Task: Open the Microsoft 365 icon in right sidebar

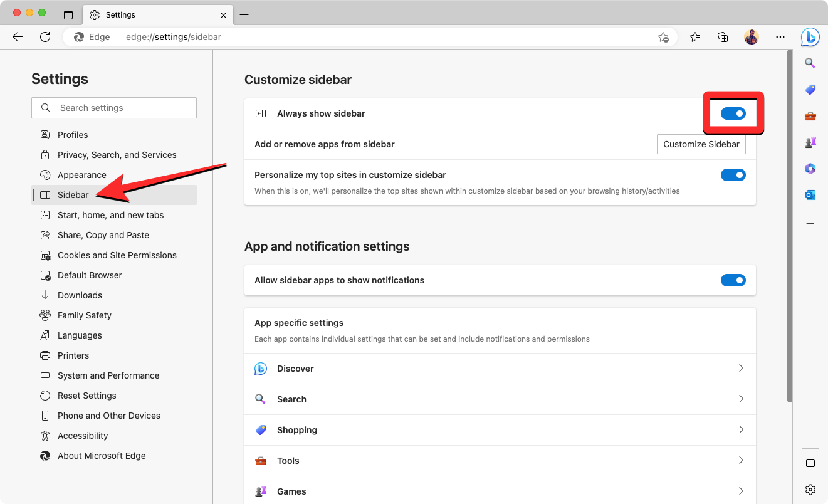Action: coord(810,169)
